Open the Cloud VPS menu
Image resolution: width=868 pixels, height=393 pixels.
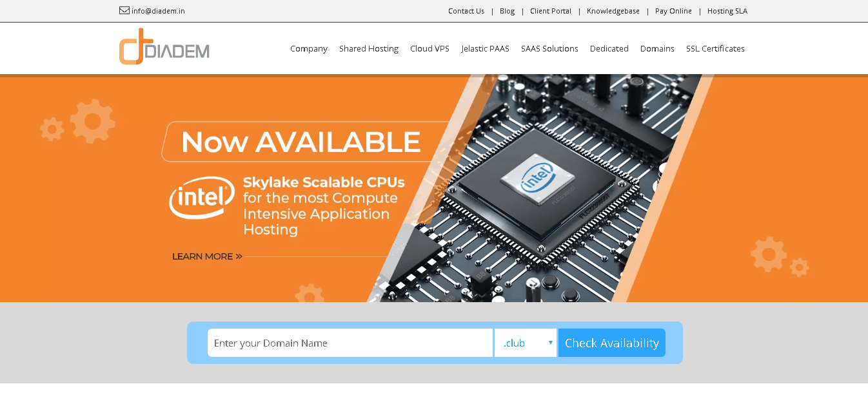[429, 48]
